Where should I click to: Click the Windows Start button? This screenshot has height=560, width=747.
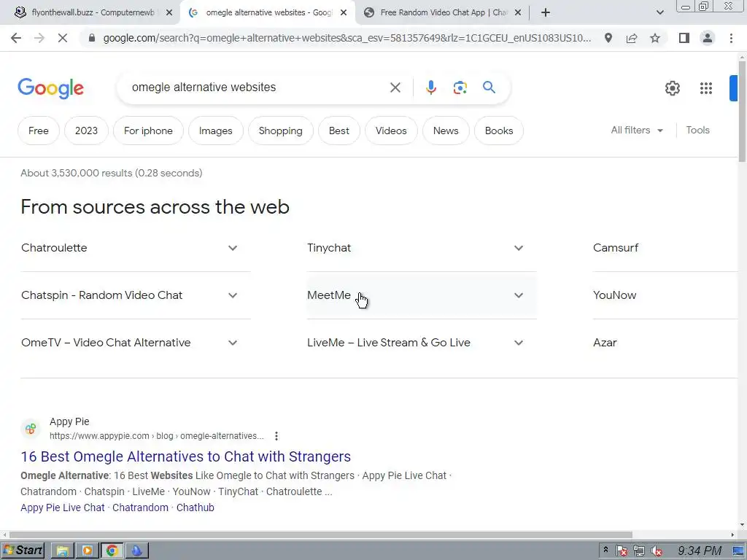tap(23, 551)
